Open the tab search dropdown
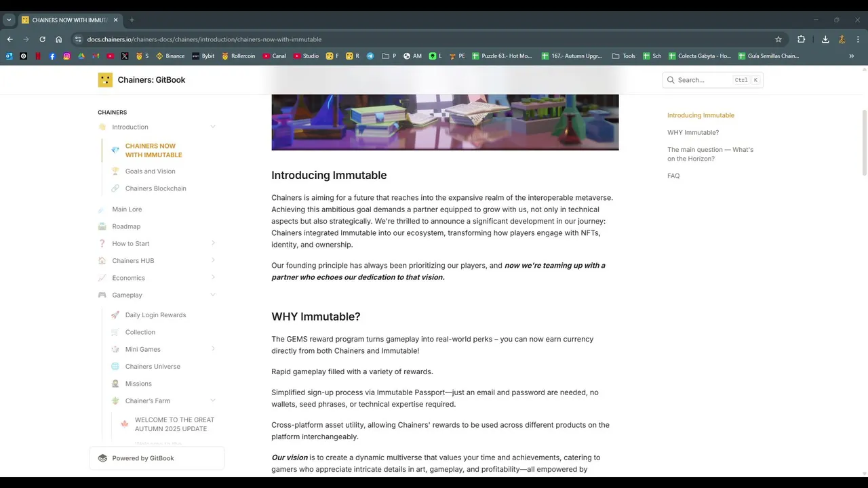 coord(9,20)
